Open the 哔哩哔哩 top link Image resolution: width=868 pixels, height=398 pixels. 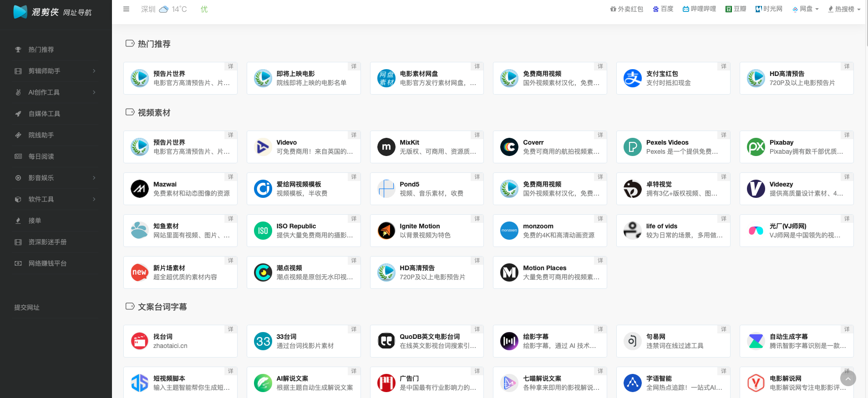(700, 9)
